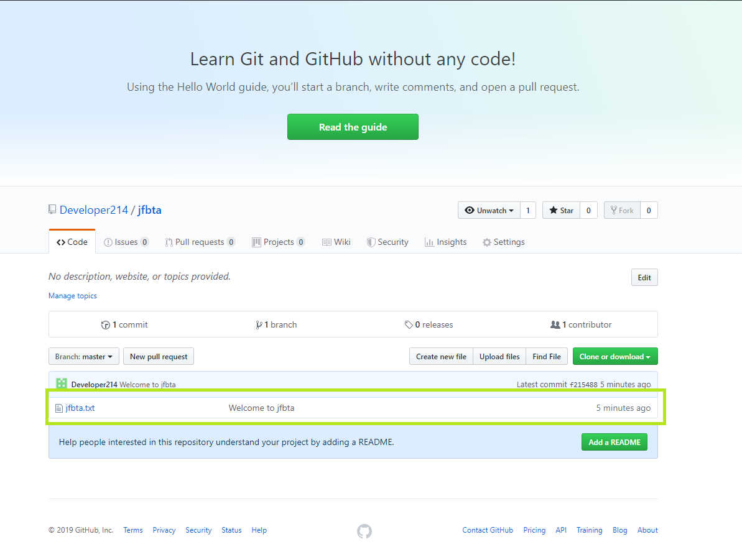The width and height of the screenshot is (742, 560).
Task: Open the Status footer link
Action: [231, 530]
